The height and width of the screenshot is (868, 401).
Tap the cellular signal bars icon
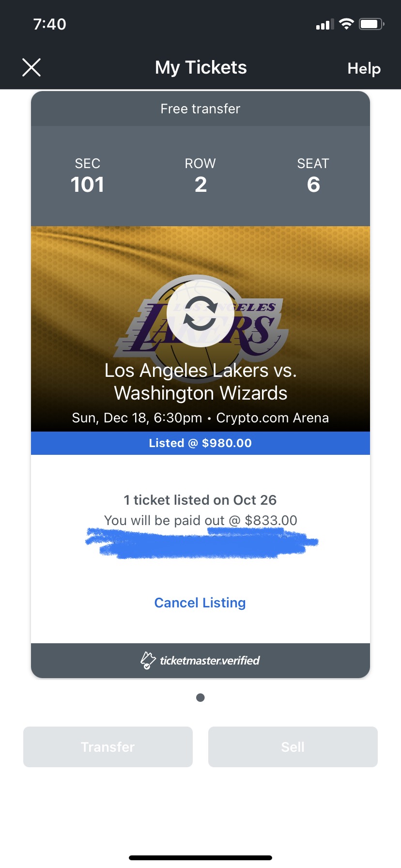pyautogui.click(x=325, y=25)
